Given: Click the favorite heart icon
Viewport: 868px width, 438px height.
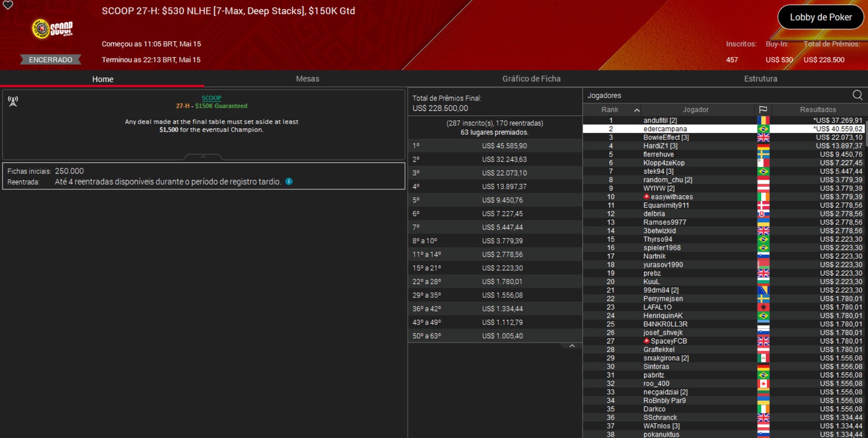Looking at the screenshot, I should [8, 5].
